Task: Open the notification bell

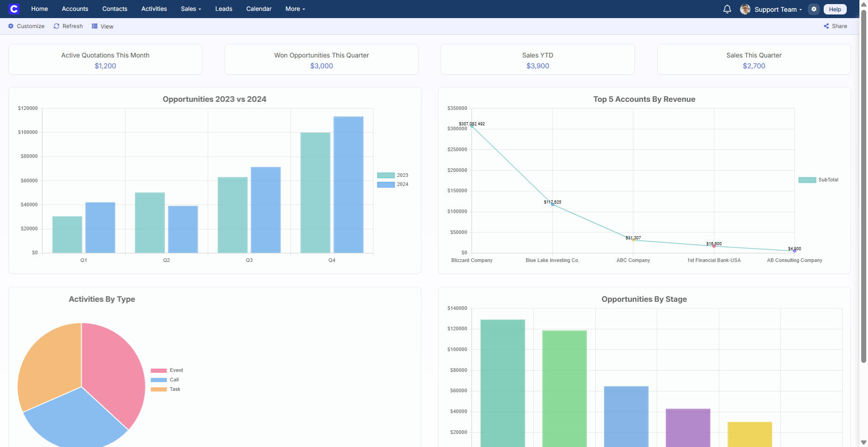Action: click(x=726, y=9)
